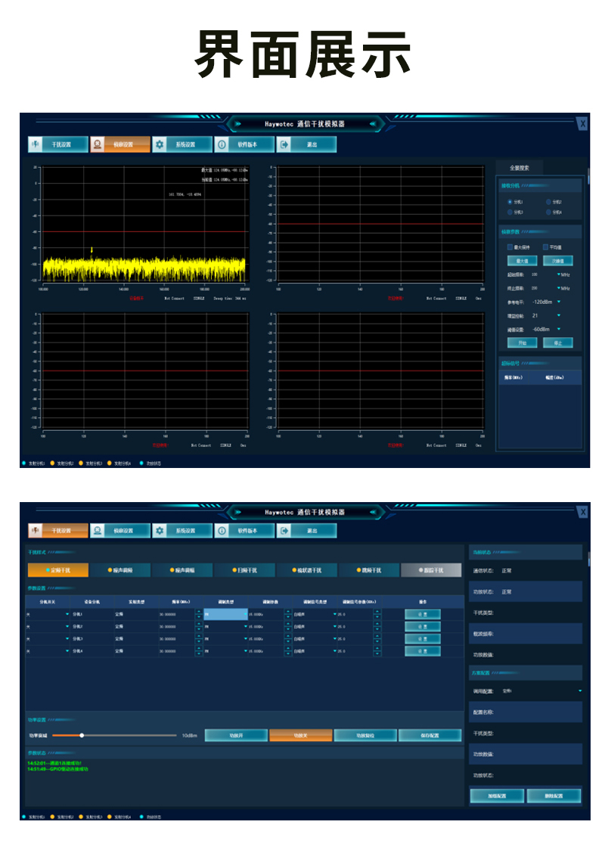Click 退出 exit icon in upper window
This screenshot has height=868, width=605.
click(x=284, y=144)
